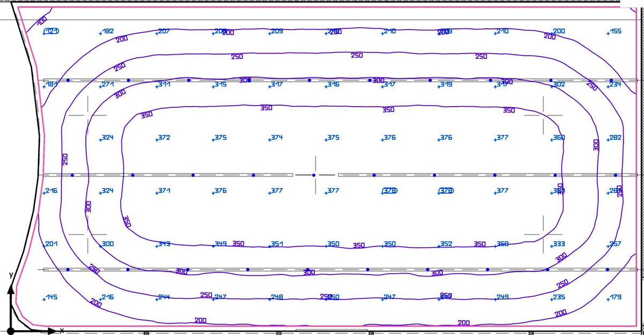The height and width of the screenshot is (335, 644).
Task: Click the corner value 145
Action: point(52,297)
